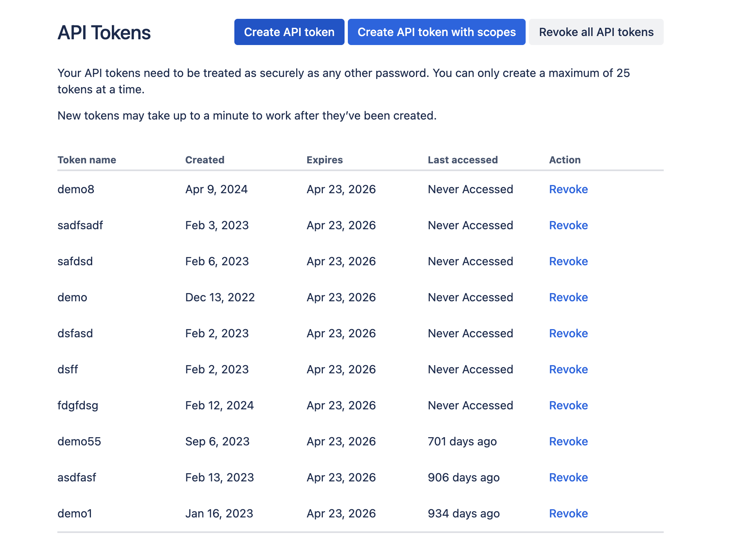This screenshot has width=735, height=560.
Task: Select Revoke all API tokens button
Action: (x=596, y=32)
